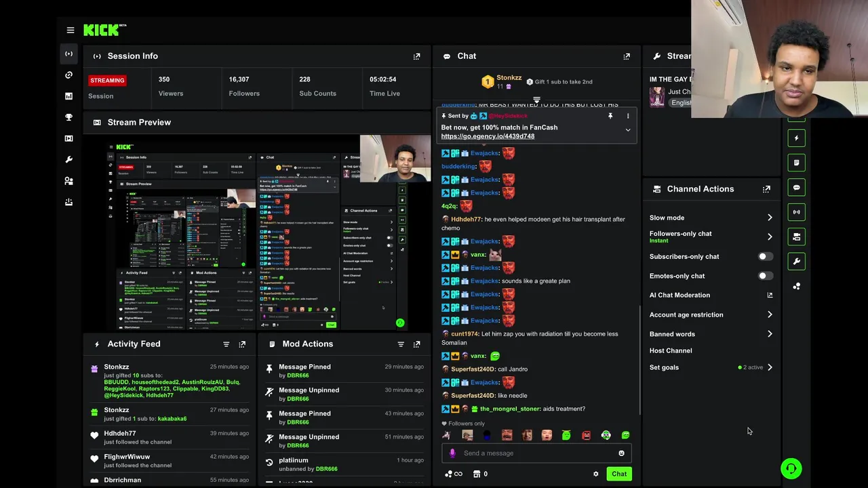Click the 228 Sub Counts stat
This screenshot has width=868, height=488.
tap(317, 86)
